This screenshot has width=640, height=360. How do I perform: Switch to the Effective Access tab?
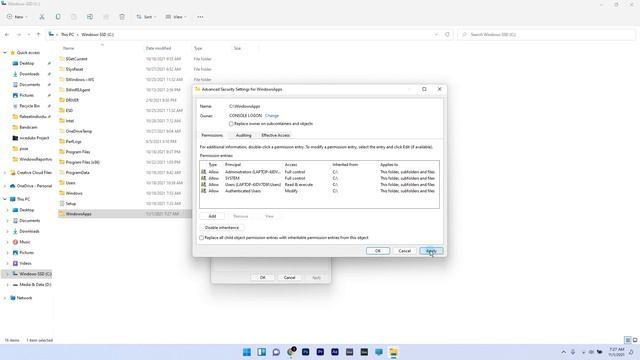coord(276,135)
